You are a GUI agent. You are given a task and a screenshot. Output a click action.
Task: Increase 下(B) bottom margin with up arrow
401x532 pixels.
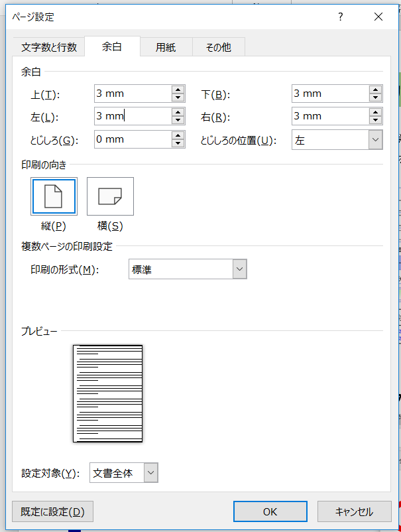pyautogui.click(x=375, y=90)
